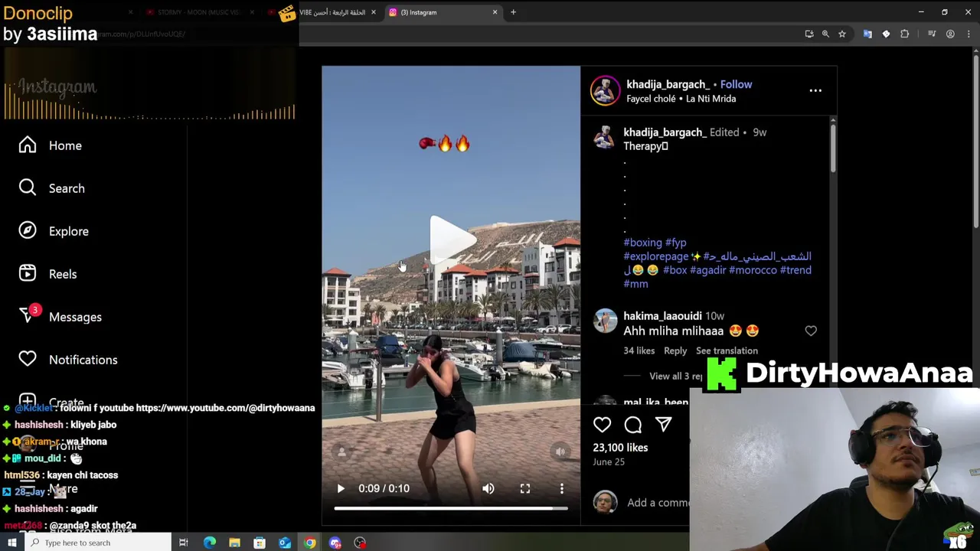
Task: Open Task View on the taskbar
Action: coord(184,543)
